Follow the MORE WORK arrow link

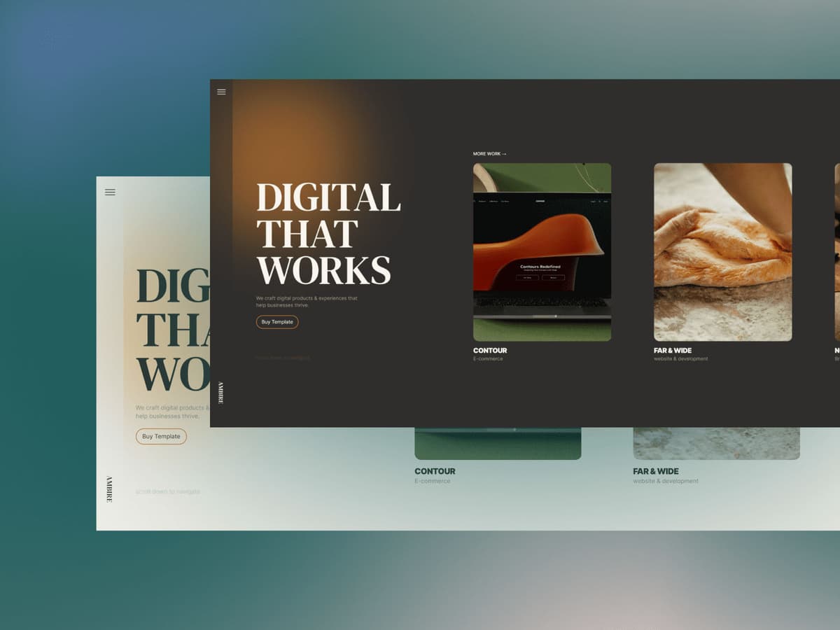(x=489, y=154)
